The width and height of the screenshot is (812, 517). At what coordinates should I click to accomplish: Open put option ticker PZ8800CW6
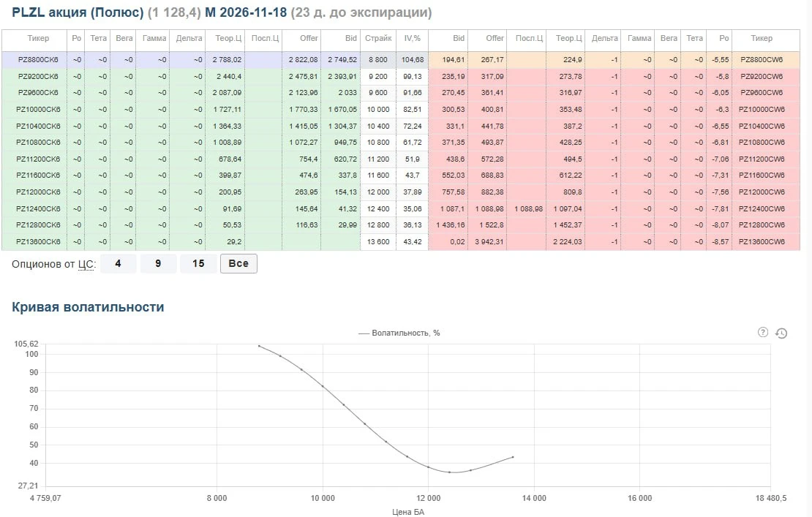click(762, 59)
